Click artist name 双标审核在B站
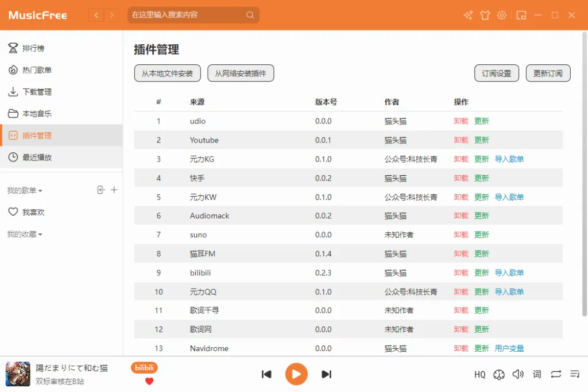Screen dimensions: 588x392 click(x=60, y=382)
